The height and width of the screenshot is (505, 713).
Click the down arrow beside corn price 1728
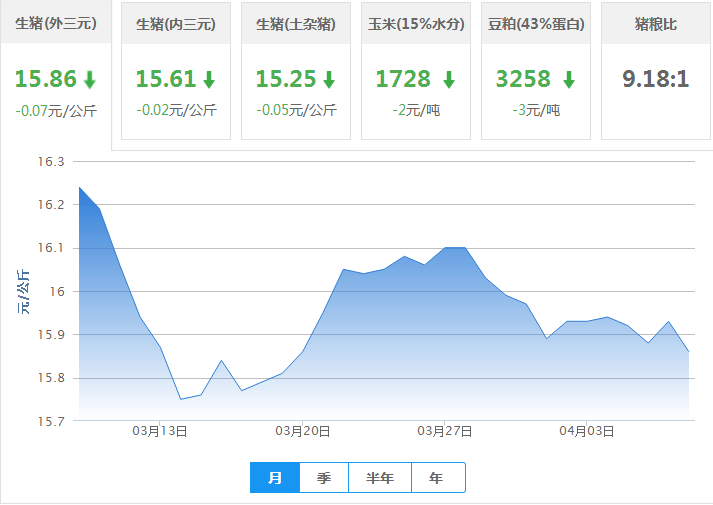[449, 80]
